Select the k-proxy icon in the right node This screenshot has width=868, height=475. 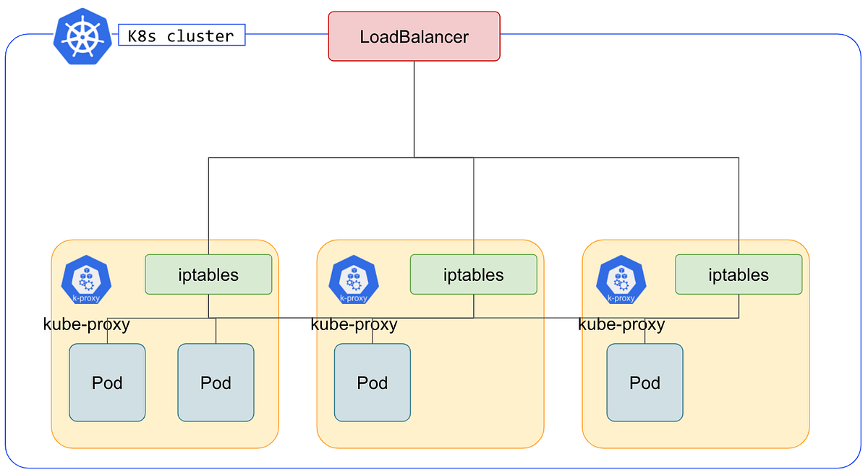(621, 279)
